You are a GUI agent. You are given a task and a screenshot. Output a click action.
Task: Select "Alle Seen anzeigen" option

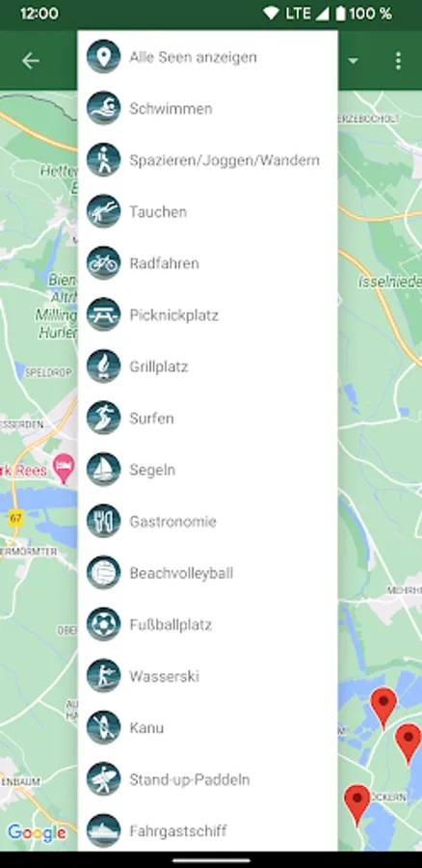coord(208,57)
